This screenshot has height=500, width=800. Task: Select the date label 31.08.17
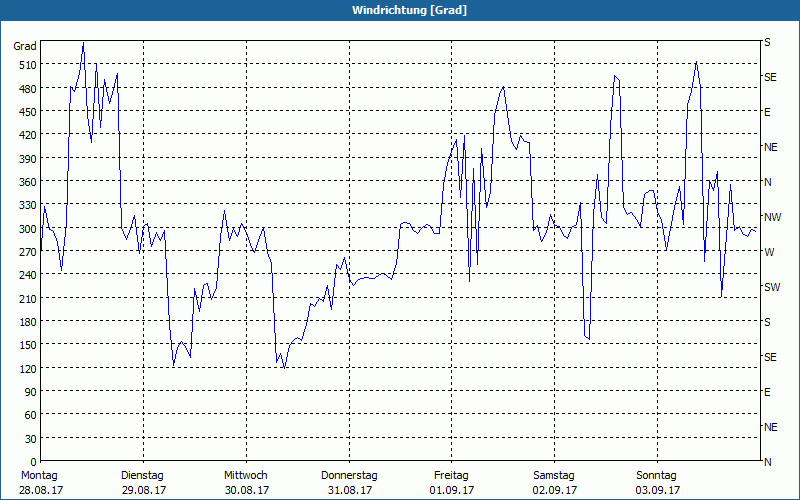pyautogui.click(x=349, y=490)
